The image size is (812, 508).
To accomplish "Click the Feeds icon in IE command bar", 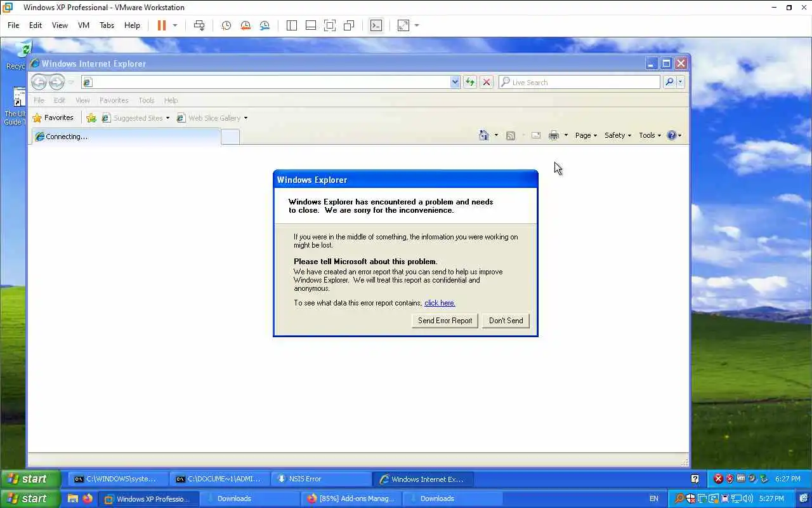I will tap(510, 135).
